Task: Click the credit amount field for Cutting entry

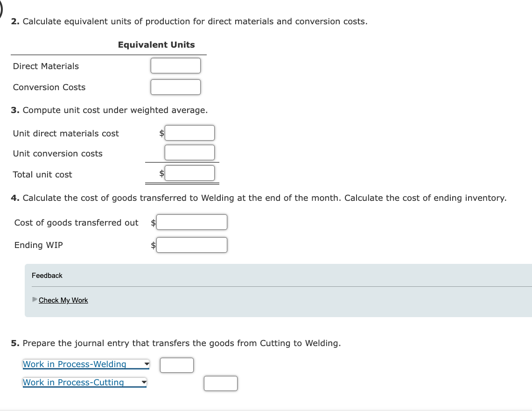Action: [220, 383]
